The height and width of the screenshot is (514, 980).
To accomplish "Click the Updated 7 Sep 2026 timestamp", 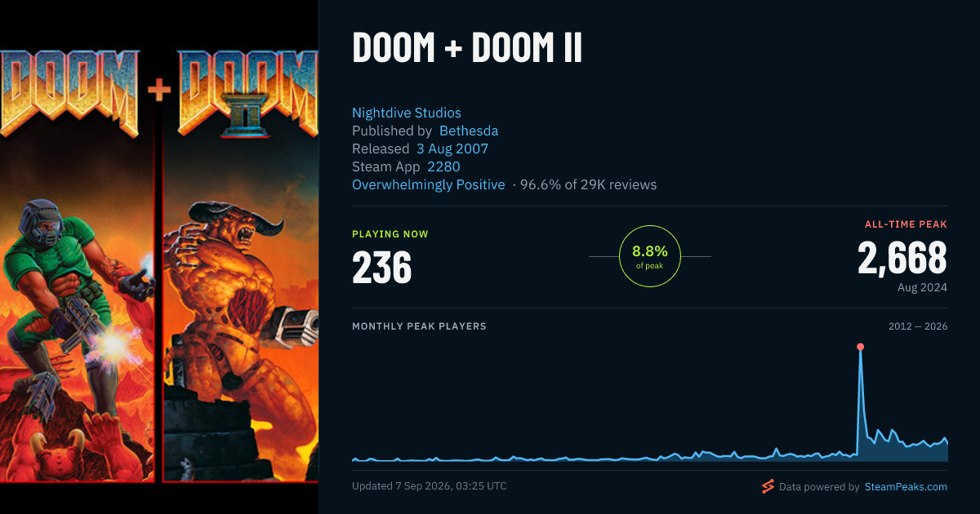I will (430, 486).
